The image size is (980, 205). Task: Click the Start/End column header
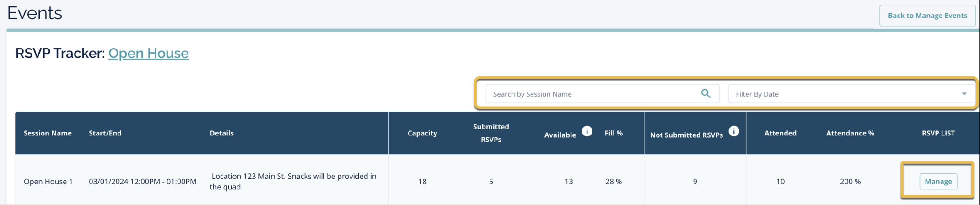[105, 133]
